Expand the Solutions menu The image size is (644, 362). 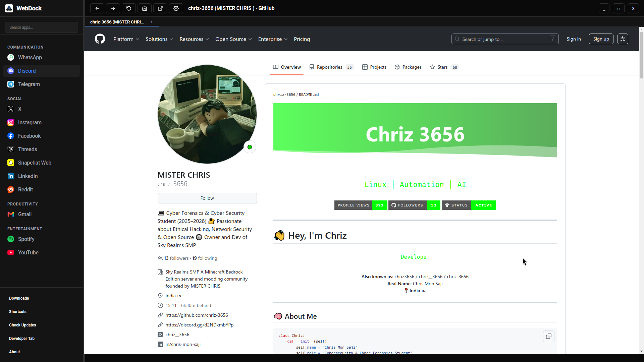[x=159, y=39]
